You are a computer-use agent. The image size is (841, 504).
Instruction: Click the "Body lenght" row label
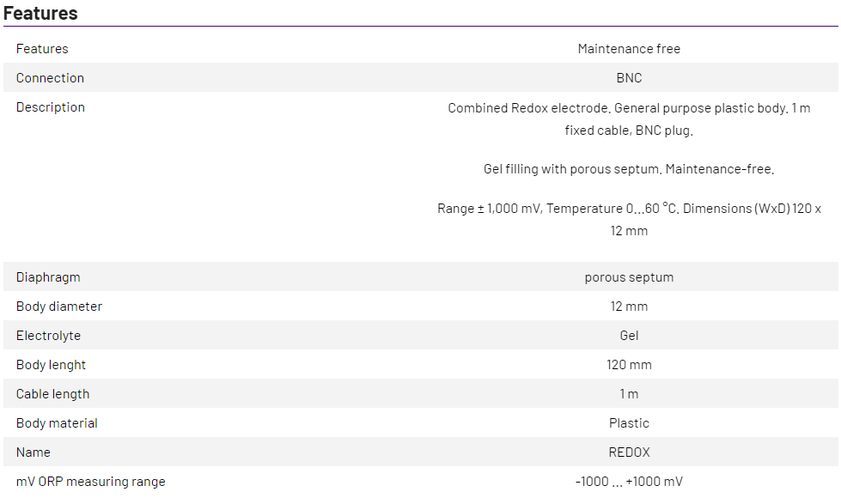[x=51, y=365]
